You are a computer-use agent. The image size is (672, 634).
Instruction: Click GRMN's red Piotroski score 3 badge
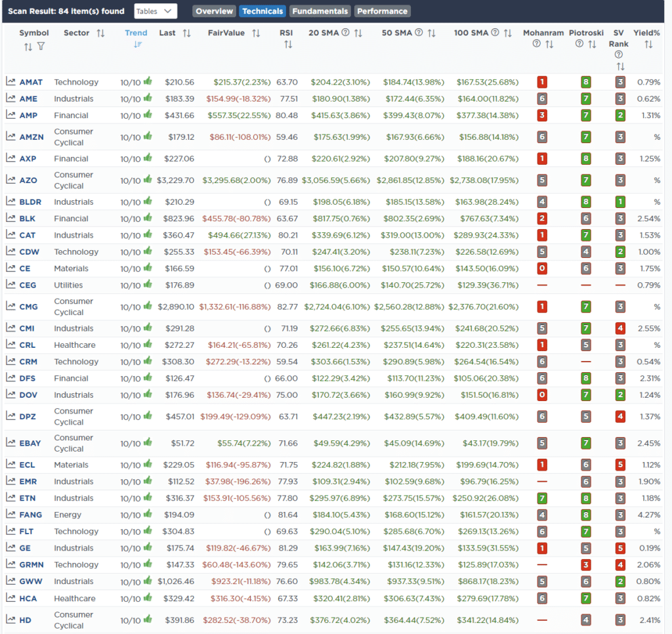tap(586, 565)
